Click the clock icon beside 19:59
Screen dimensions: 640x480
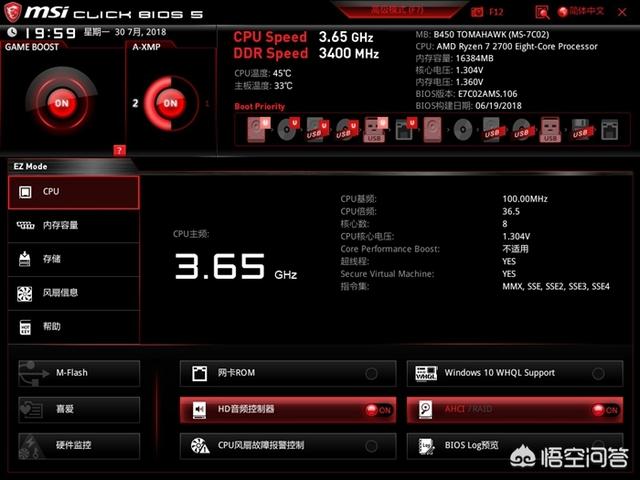(x=12, y=32)
